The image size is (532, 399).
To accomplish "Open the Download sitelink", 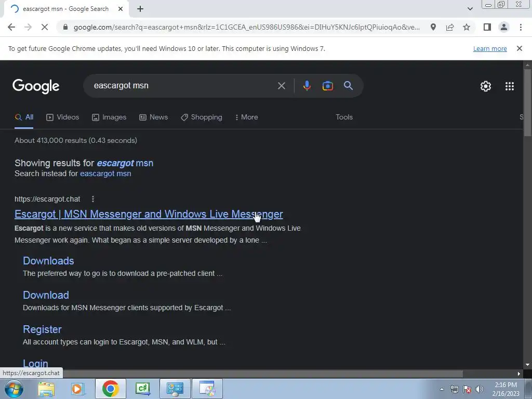I will tap(46, 295).
